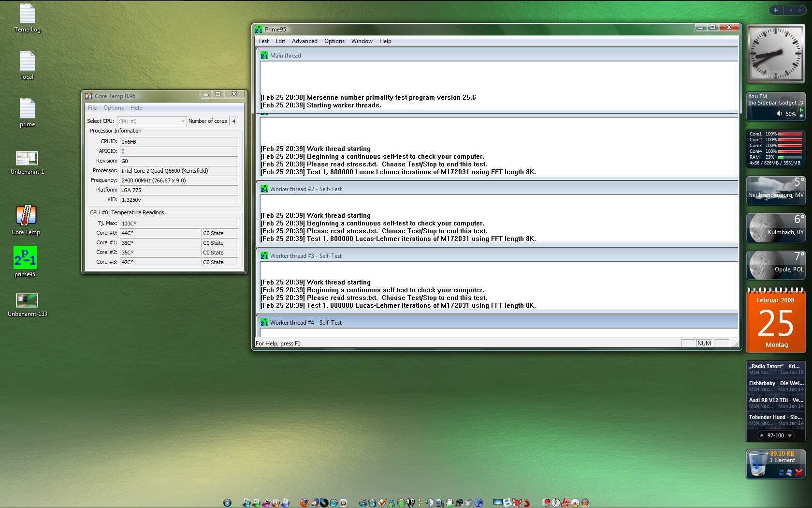
Task: Play the You FM radio stream
Action: [801, 110]
